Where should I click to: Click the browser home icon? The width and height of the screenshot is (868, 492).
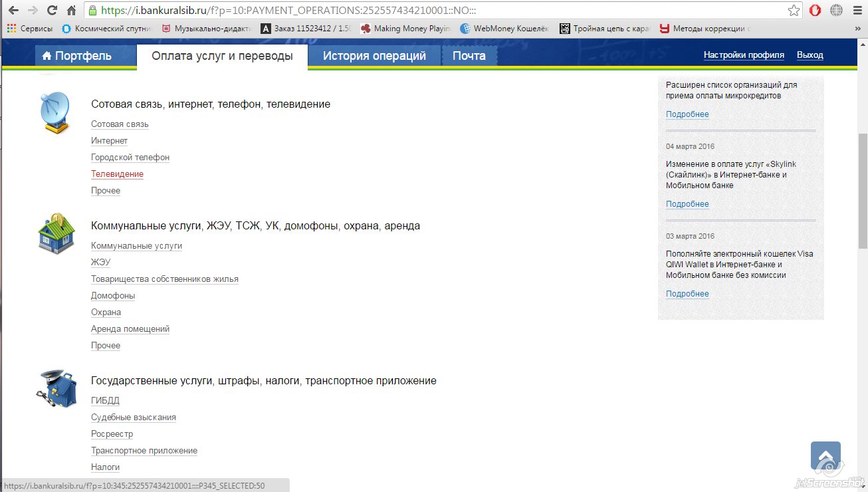[x=72, y=11]
